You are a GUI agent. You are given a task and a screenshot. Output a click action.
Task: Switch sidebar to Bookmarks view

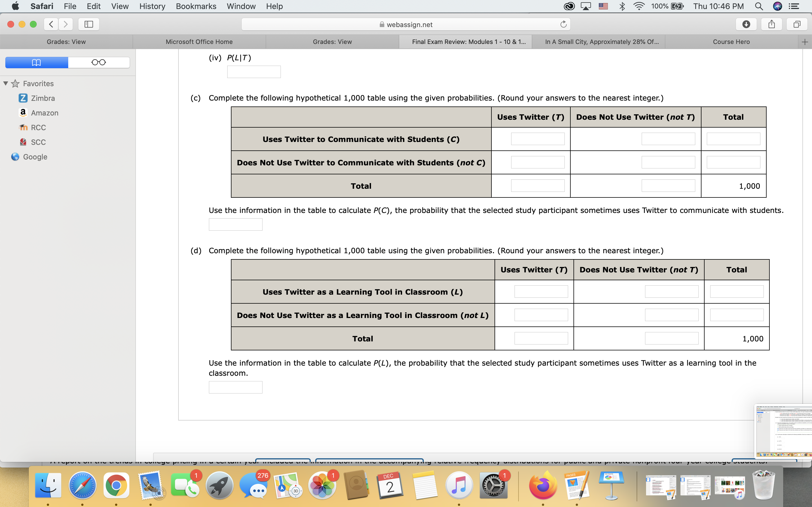point(37,62)
